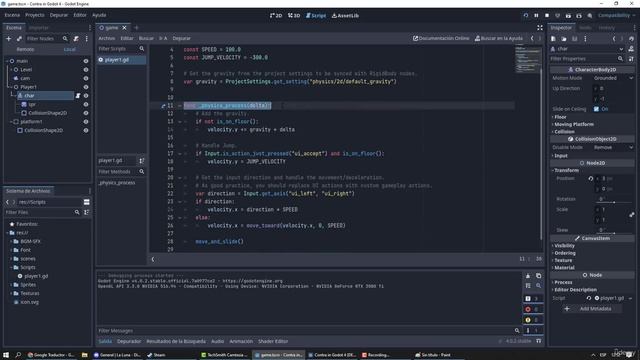
Task: Click the run specific scene icon
Action: [579, 16]
